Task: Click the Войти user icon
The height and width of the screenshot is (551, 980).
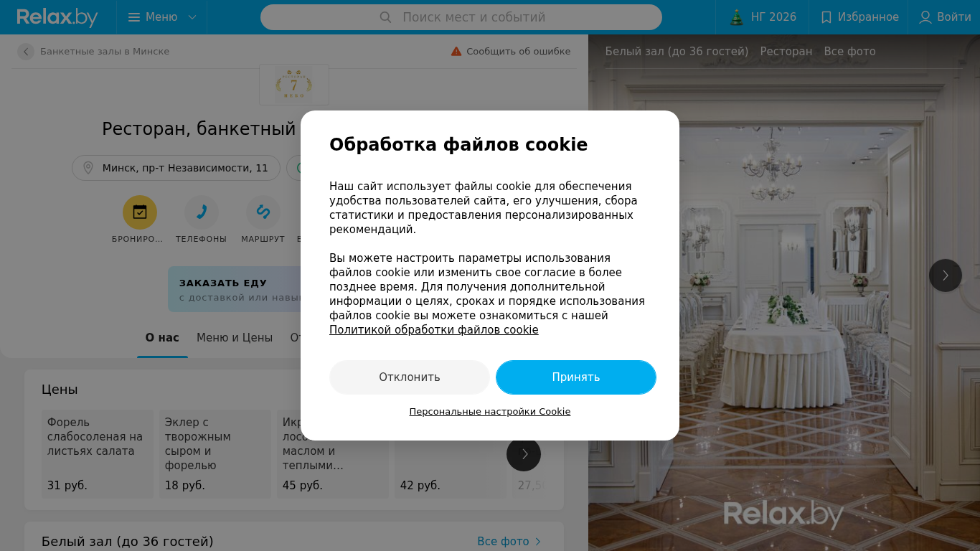Action: [925, 17]
